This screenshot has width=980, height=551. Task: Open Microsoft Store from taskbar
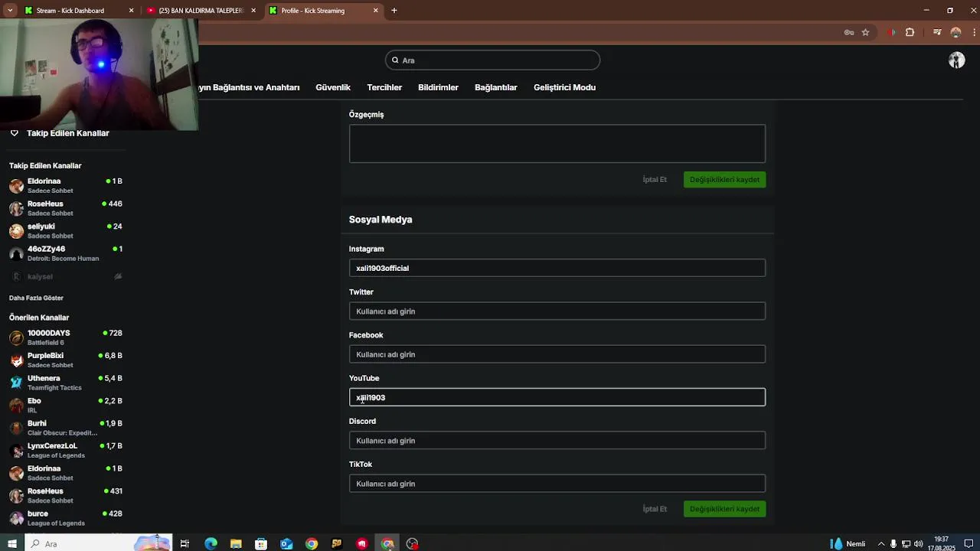(261, 544)
